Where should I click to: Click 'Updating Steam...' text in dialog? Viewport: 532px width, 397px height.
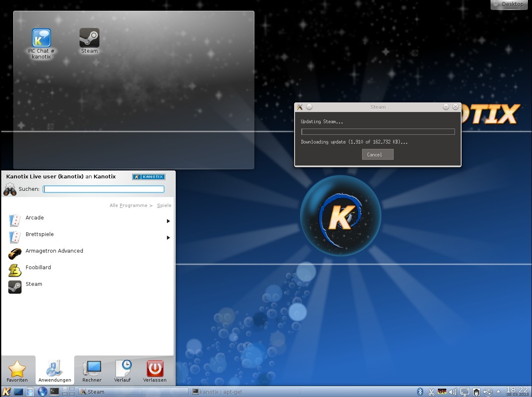[322, 122]
